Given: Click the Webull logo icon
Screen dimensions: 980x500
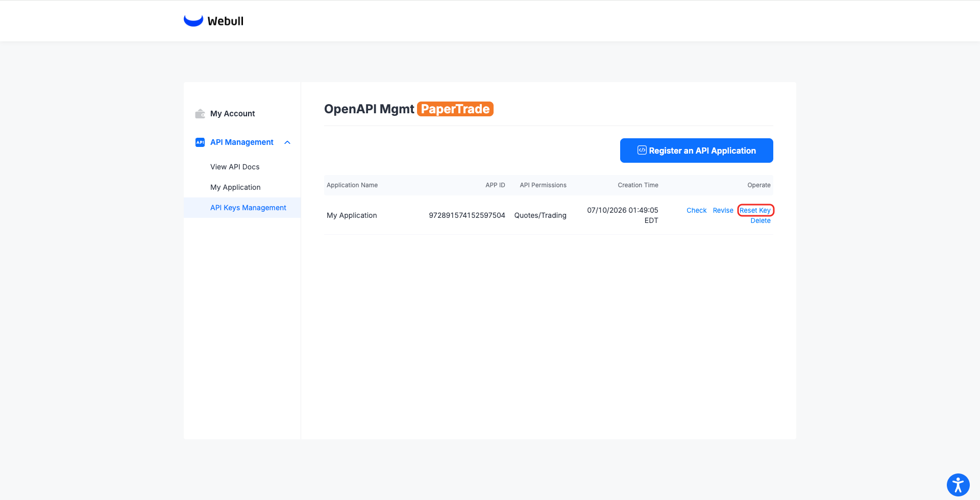Looking at the screenshot, I should point(193,20).
